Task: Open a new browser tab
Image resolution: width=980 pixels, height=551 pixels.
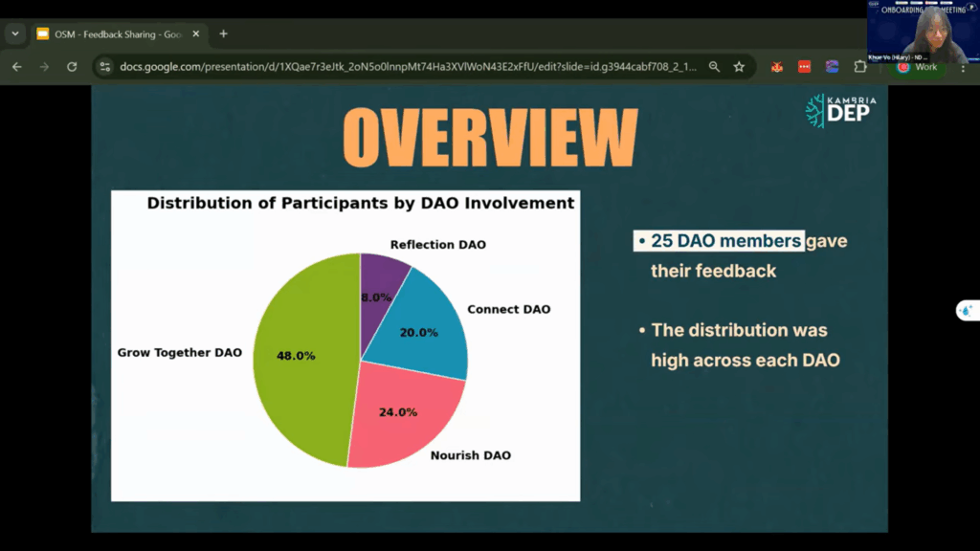Action: pyautogui.click(x=224, y=33)
